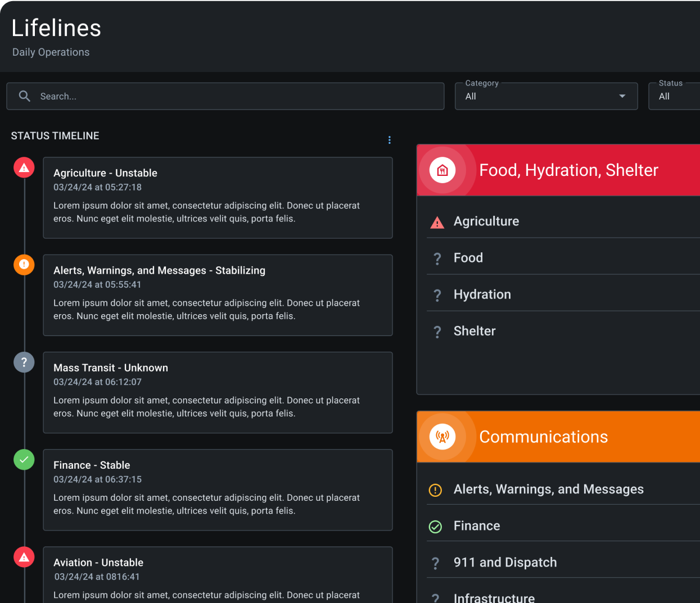700x603 pixels.
Task: Select the Hydration list item
Action: click(482, 294)
